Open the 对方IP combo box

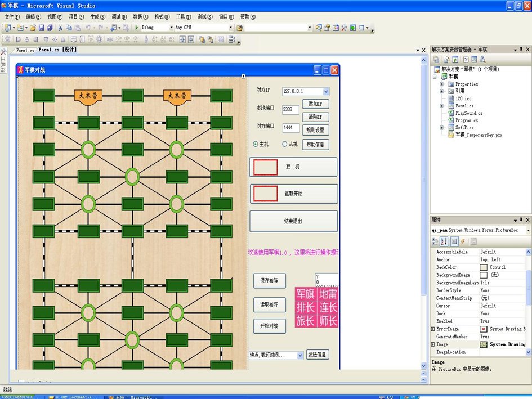click(326, 91)
